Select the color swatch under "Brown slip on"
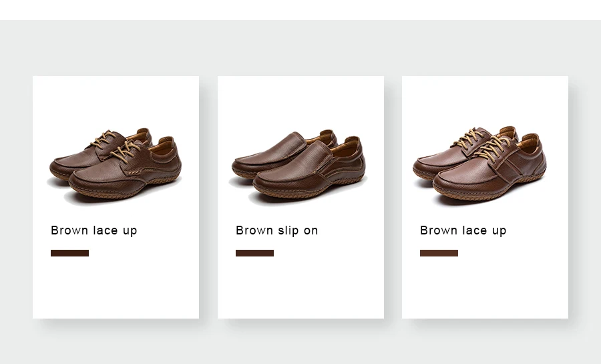The image size is (601, 364). [254, 253]
